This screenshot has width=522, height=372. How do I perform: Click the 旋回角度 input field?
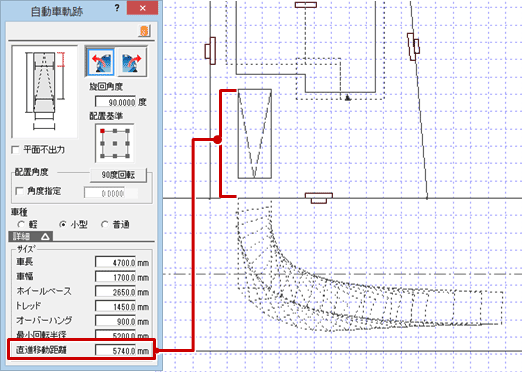pos(116,102)
